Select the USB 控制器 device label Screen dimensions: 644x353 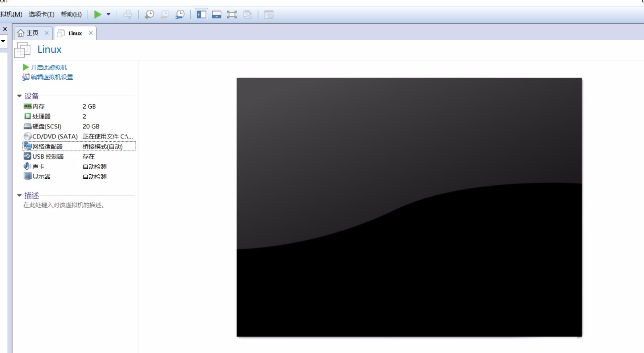[x=48, y=156]
